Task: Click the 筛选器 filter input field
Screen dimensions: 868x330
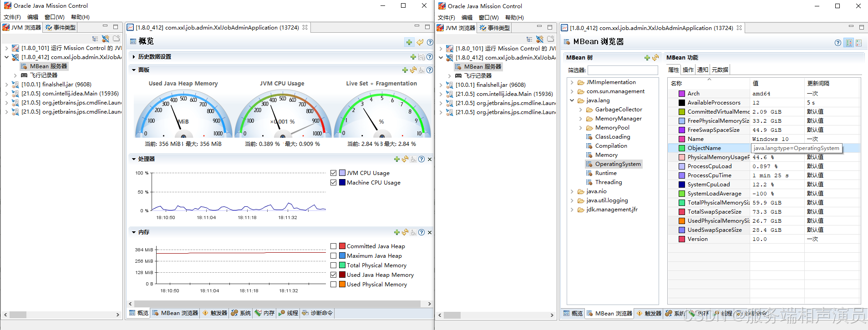Action: pyautogui.click(x=623, y=70)
